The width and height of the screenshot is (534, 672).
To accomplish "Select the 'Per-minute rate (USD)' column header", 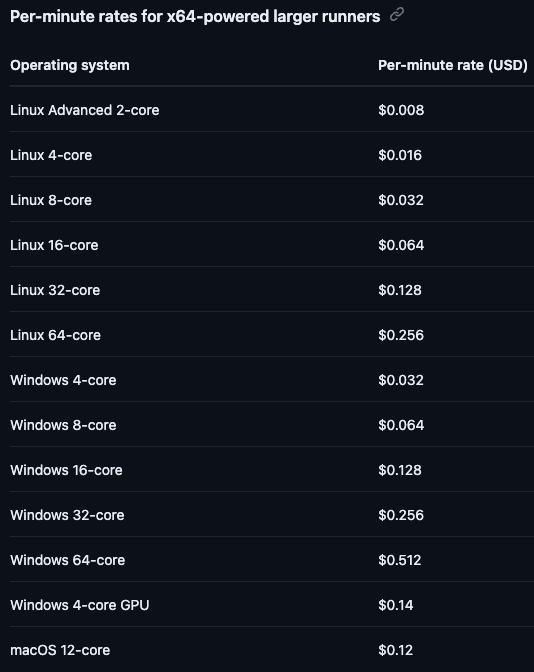I will (453, 65).
